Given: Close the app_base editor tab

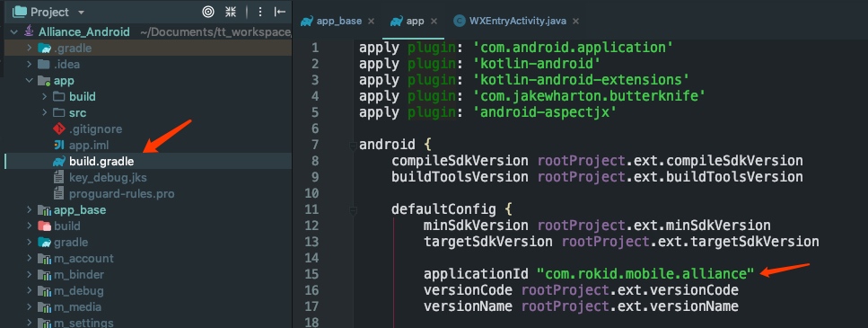Looking at the screenshot, I should tap(371, 21).
